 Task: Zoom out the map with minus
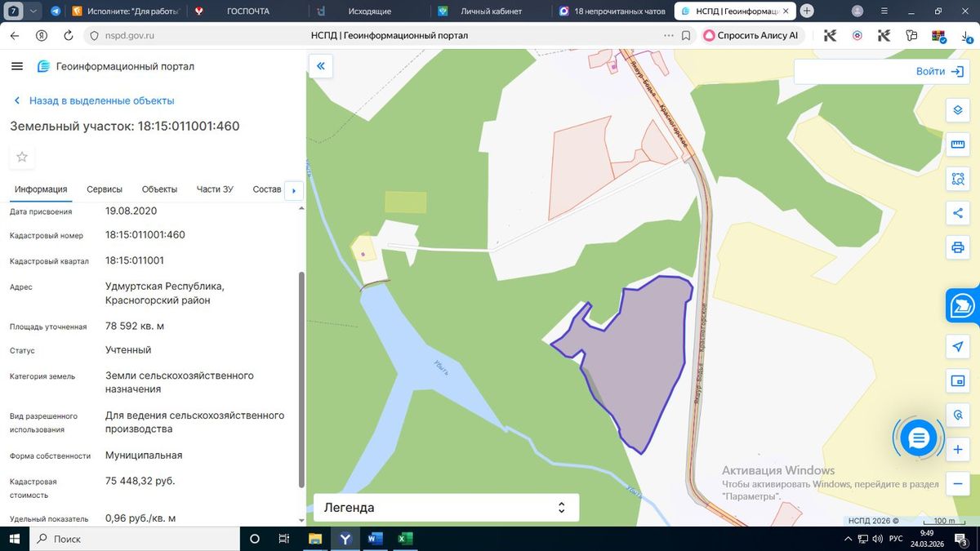coord(958,483)
